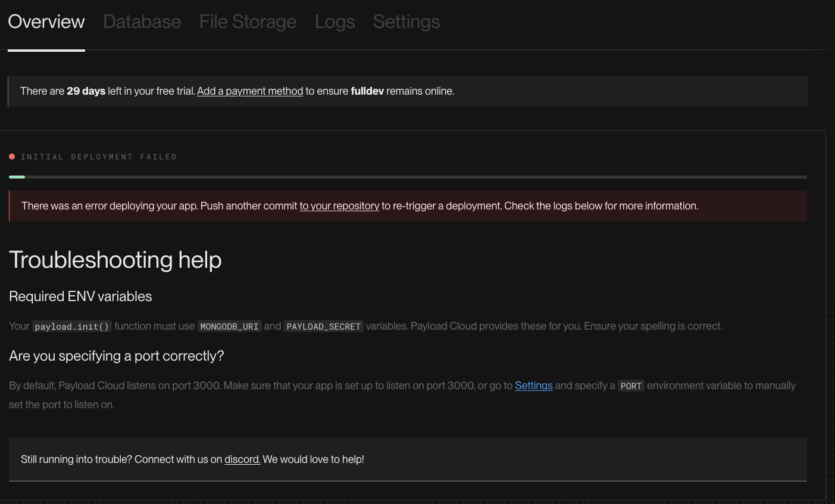
Task: Click the red deployment status indicator dot
Action: (12, 156)
